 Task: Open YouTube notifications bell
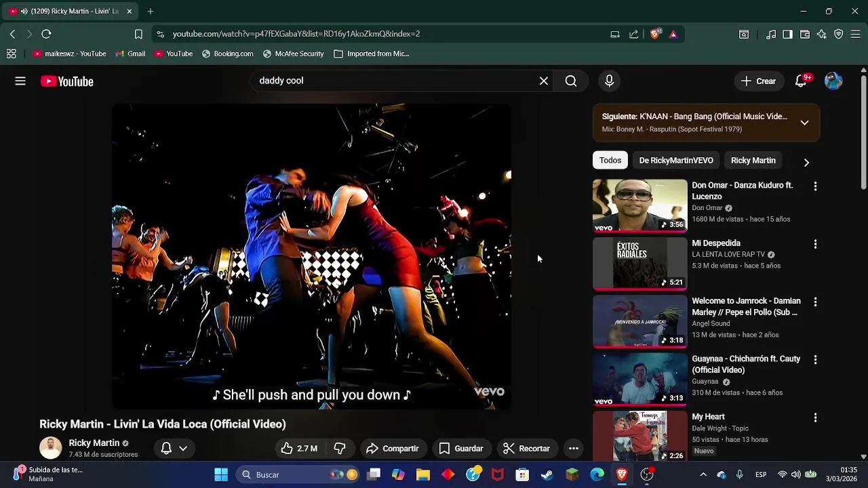[802, 81]
